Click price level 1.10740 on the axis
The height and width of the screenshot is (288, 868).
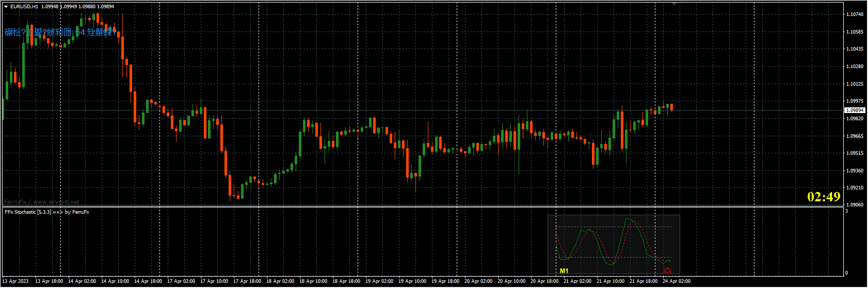[x=855, y=14]
